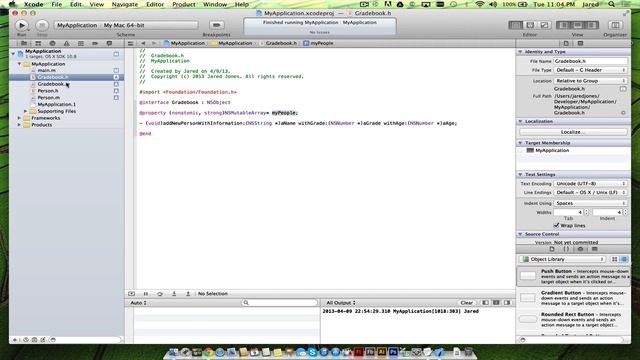Toggle the Utilities pane view button
This screenshot has height=360, width=640.
coord(591,25)
